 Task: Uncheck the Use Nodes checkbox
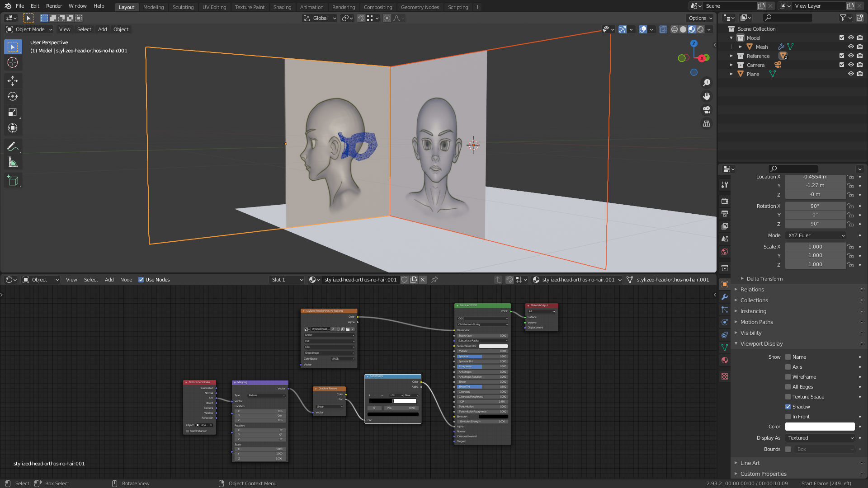point(141,280)
